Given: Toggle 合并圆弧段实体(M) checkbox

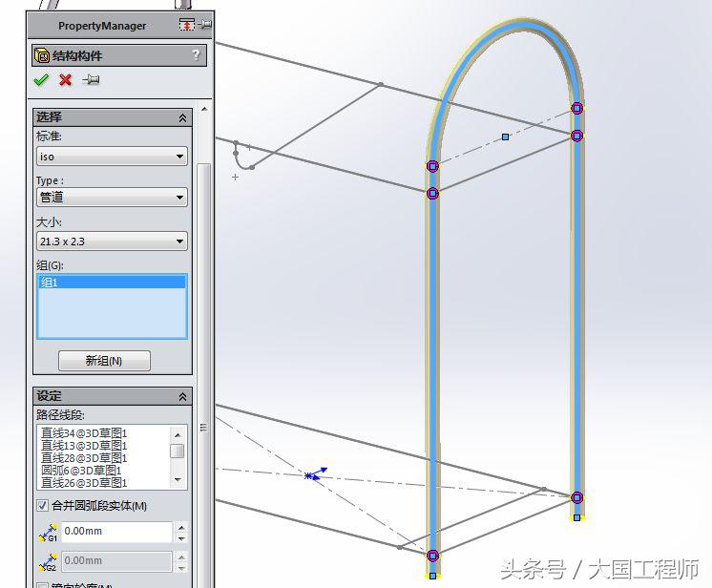Looking at the screenshot, I should pos(42,505).
